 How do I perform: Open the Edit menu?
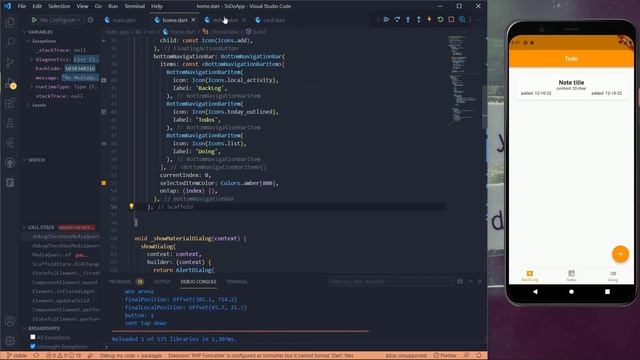(x=37, y=6)
